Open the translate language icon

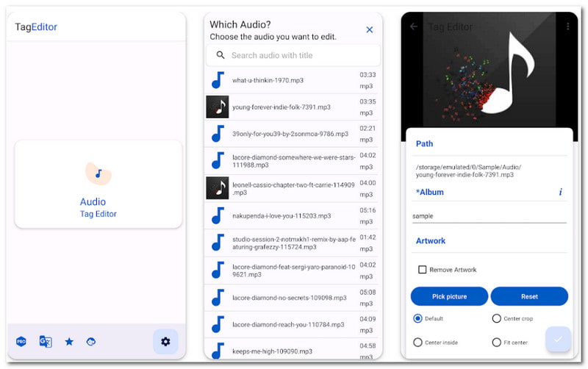46,342
